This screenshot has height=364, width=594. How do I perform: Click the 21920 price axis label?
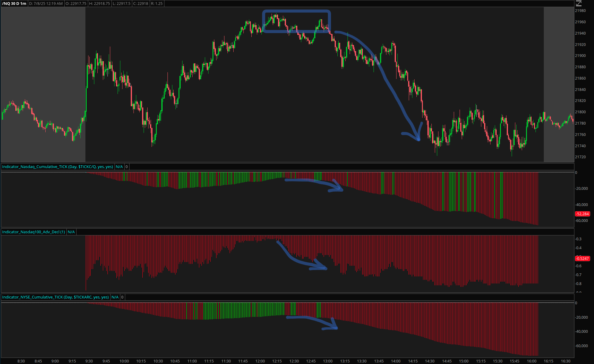(x=580, y=45)
